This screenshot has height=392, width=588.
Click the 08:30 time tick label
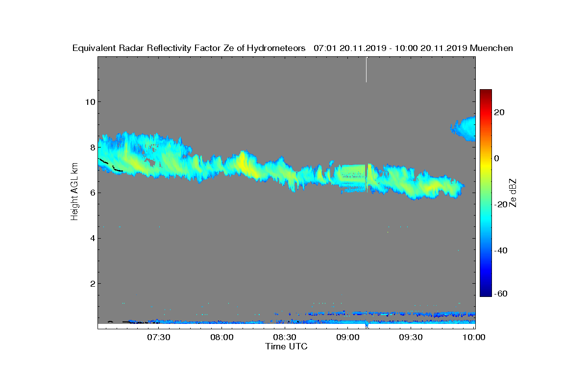pos(285,337)
